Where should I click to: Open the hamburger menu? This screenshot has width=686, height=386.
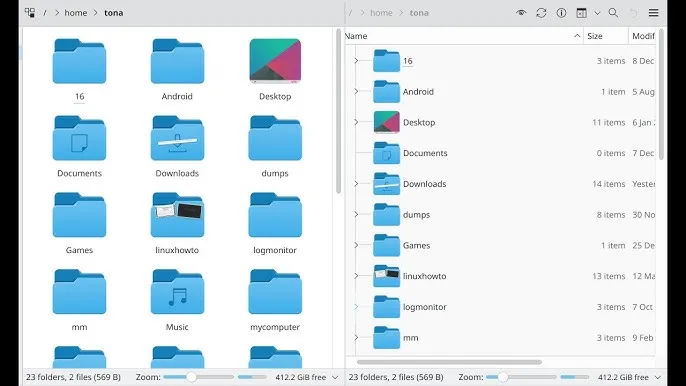[x=654, y=13]
